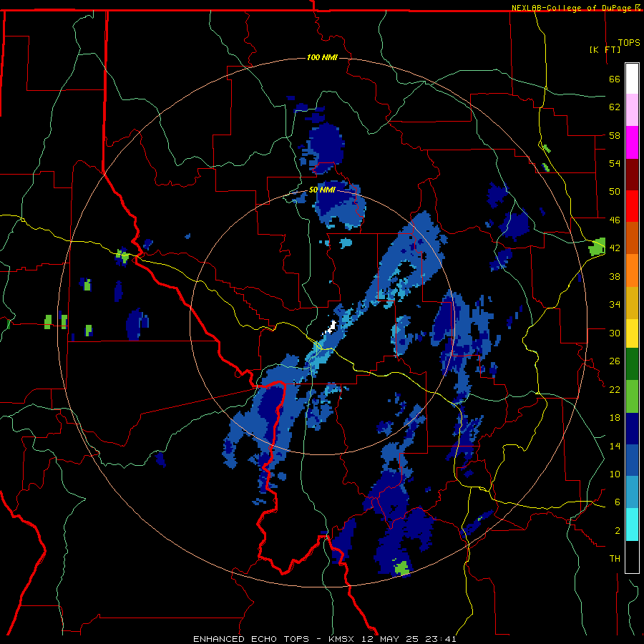Click the "62" legend value
Screen dimensions: 644x644
(615, 107)
